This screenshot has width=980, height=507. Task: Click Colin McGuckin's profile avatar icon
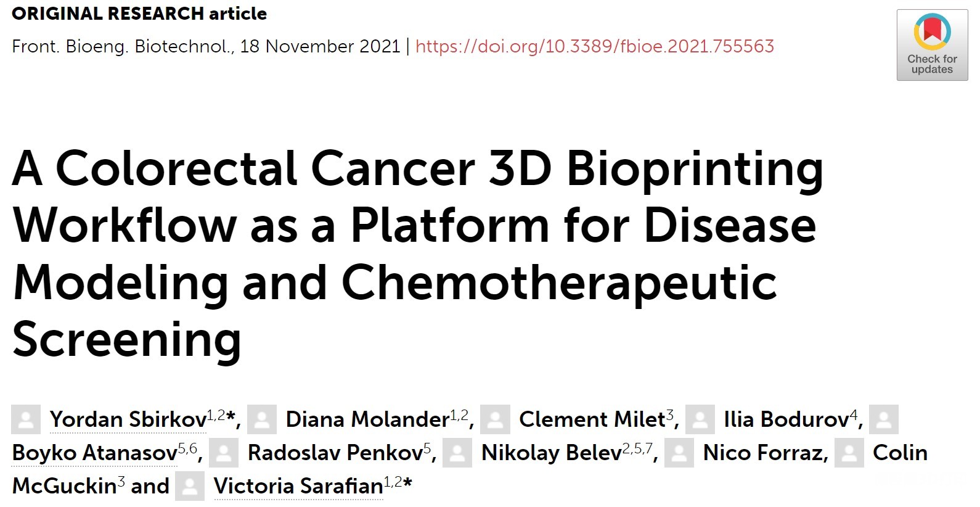click(849, 453)
